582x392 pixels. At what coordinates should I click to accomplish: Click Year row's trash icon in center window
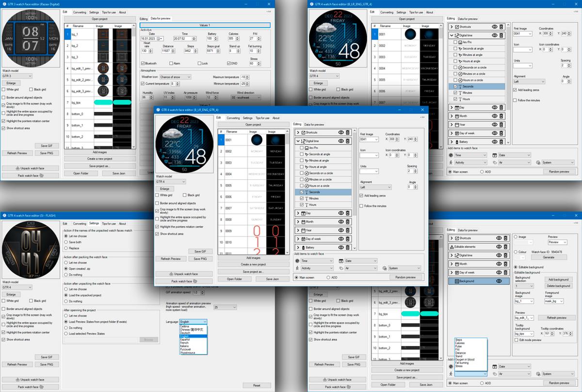click(x=348, y=230)
